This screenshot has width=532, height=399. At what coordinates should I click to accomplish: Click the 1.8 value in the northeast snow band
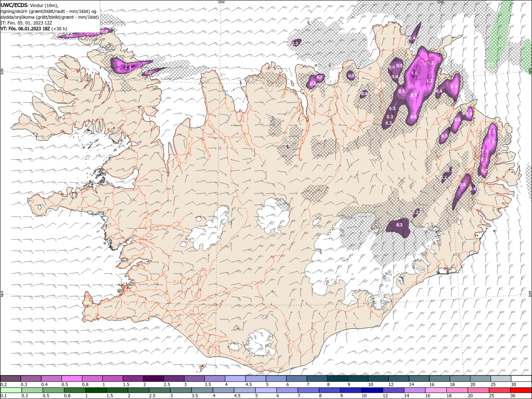click(414, 74)
